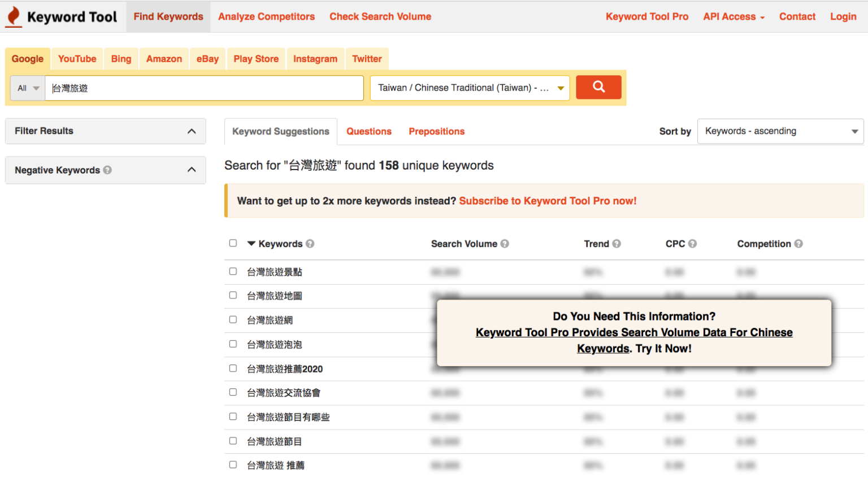Tick the select-all keywords checkbox

[233, 243]
